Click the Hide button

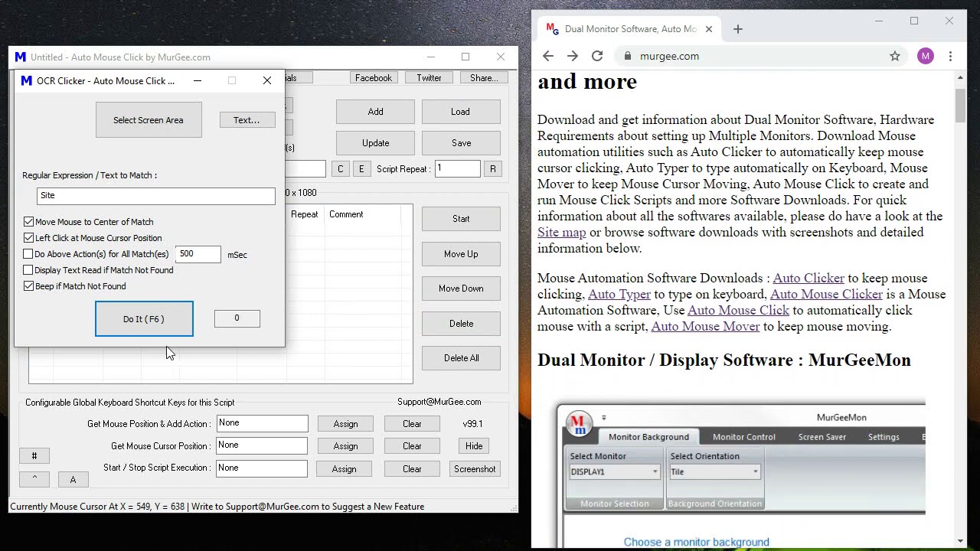[474, 446]
